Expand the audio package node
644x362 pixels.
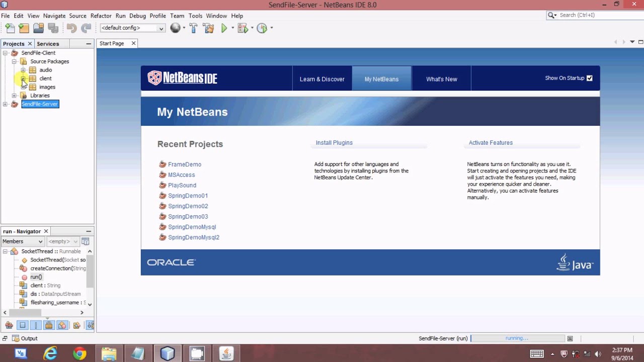pos(23,70)
